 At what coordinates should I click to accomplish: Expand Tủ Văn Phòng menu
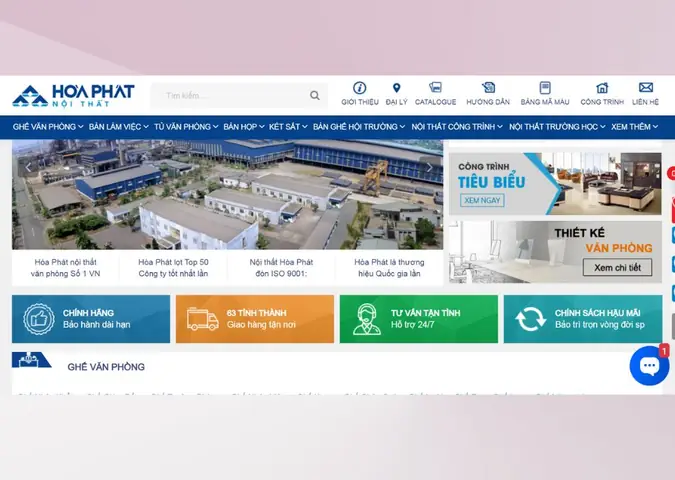(x=186, y=127)
